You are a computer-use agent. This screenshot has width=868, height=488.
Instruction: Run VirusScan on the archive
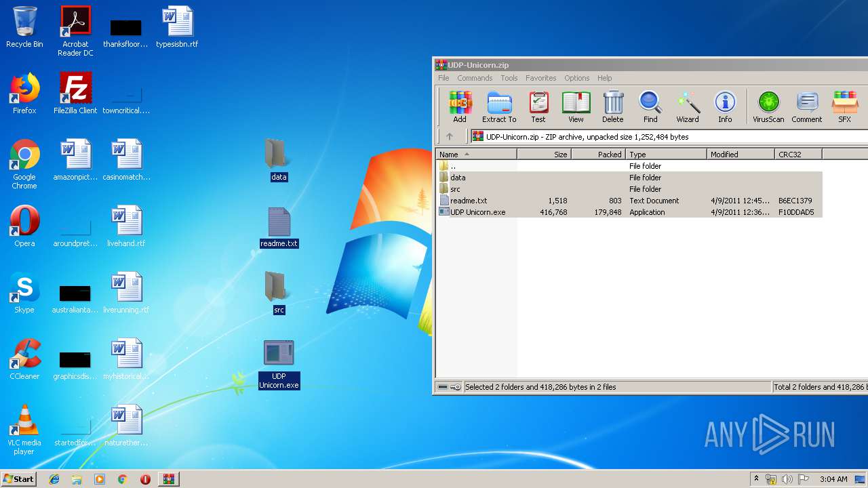pyautogui.click(x=768, y=107)
